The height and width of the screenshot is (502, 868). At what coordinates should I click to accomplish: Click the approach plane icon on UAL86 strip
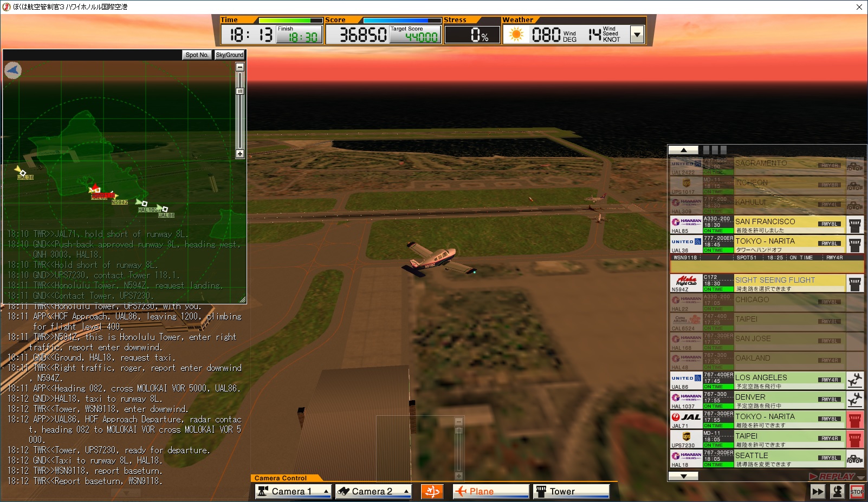point(855,381)
